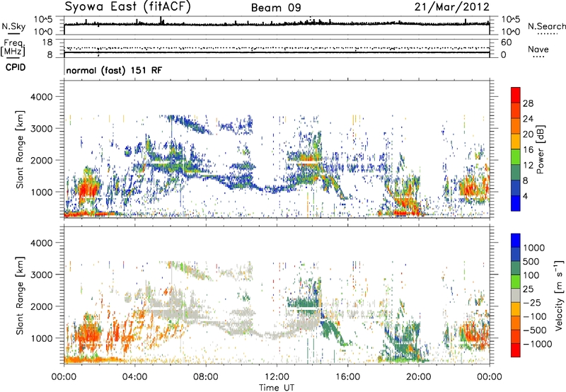Image resolution: width=566 pixels, height=392 pixels.
Task: Click the '16:00' time axis tick label
Action: pos(347,377)
